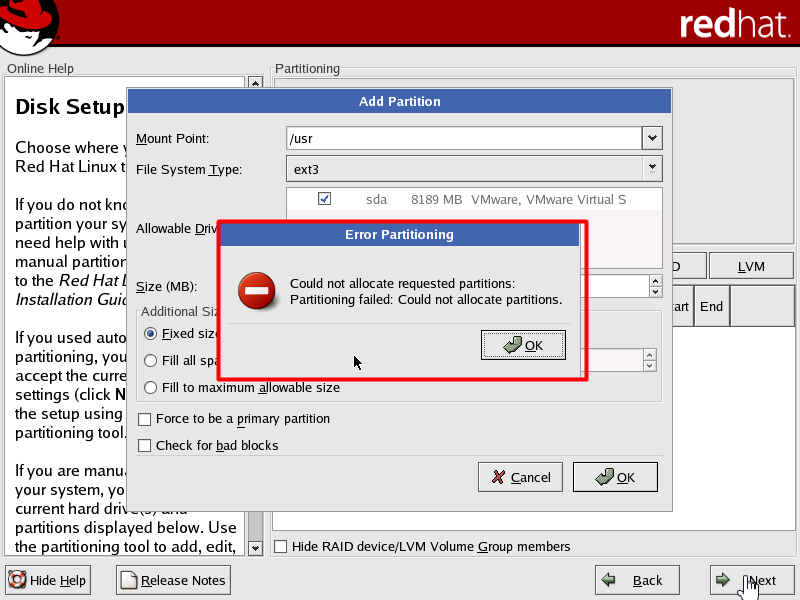The image size is (800, 600).
Task: Click the red error stop icon
Action: coord(257,290)
